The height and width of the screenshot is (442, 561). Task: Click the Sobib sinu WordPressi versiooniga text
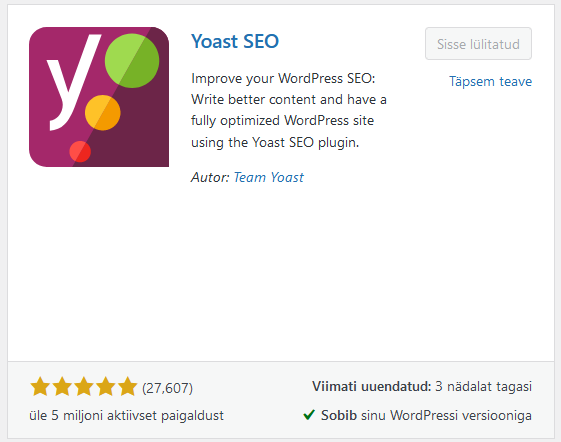coord(426,416)
